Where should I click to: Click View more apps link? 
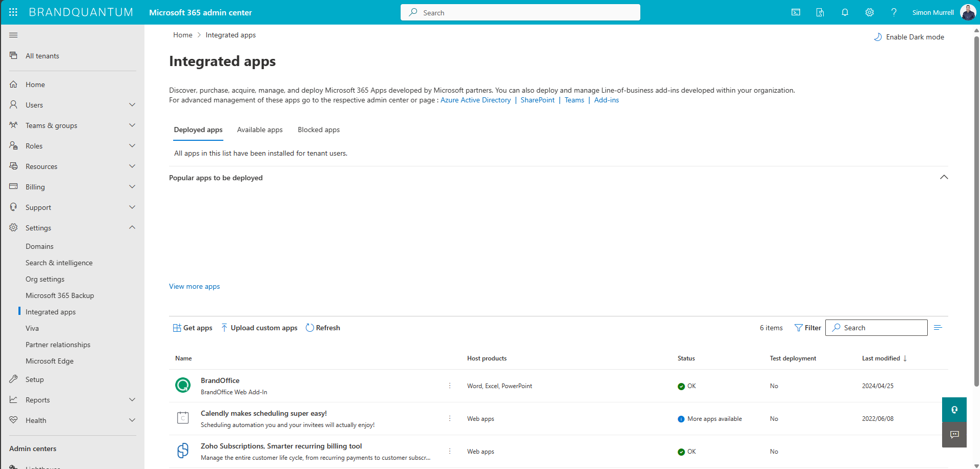click(195, 286)
